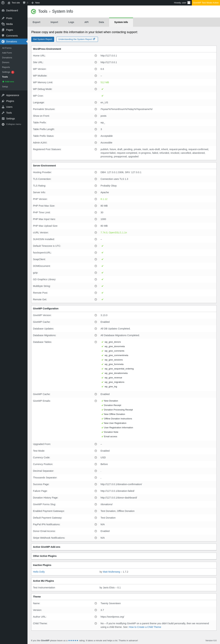Image resolution: width=220 pixels, height=644 pixels.
Task: Open the Hello Dolly plugin link
Action: (x=39, y=572)
